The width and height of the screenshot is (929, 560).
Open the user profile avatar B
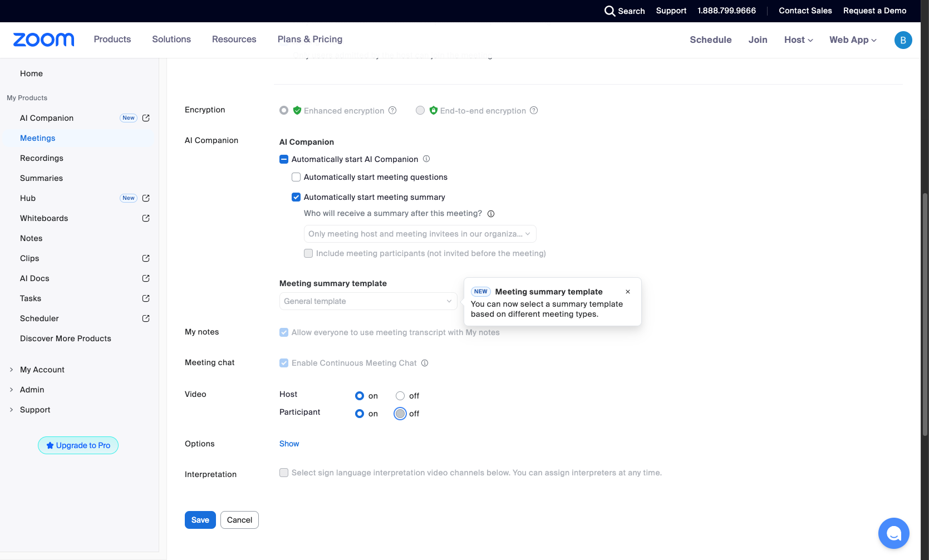click(x=903, y=40)
